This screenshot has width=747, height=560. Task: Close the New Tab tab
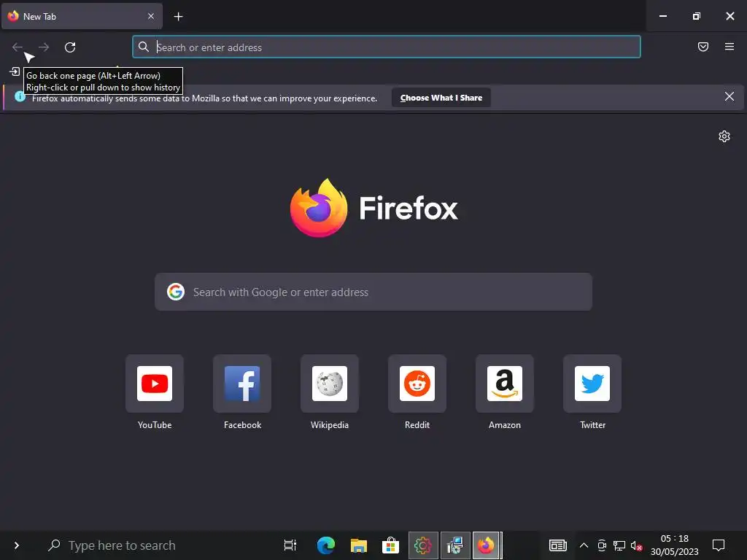click(x=151, y=16)
